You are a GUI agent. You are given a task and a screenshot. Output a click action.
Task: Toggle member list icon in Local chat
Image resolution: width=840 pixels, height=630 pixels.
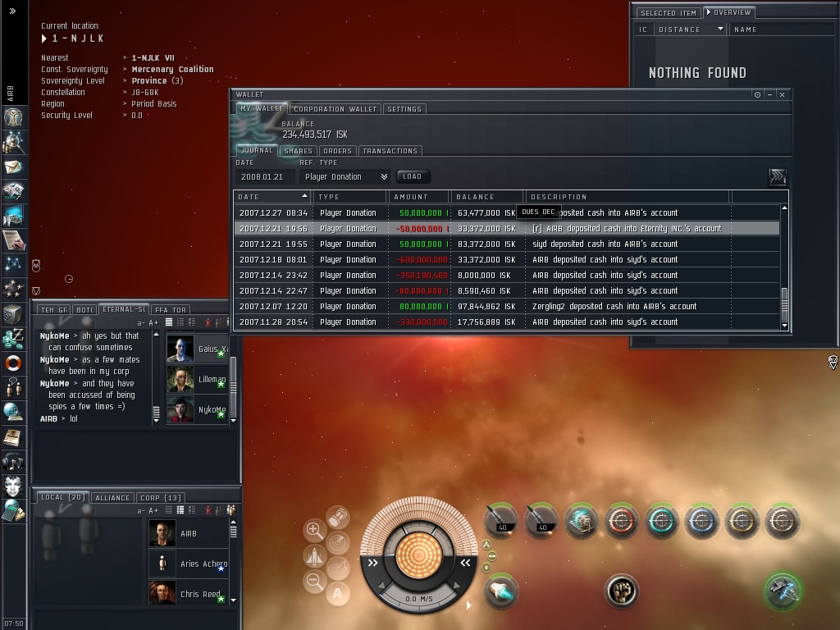tap(231, 510)
